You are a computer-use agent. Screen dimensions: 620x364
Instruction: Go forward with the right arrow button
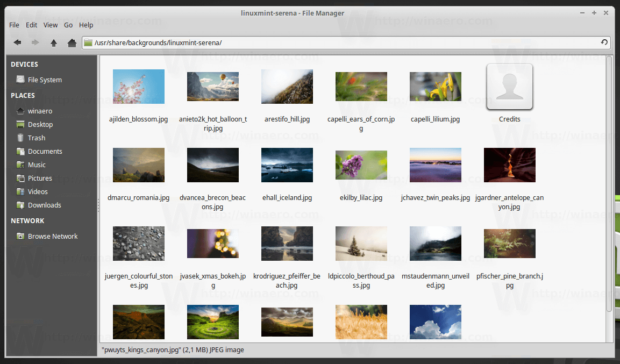(35, 42)
